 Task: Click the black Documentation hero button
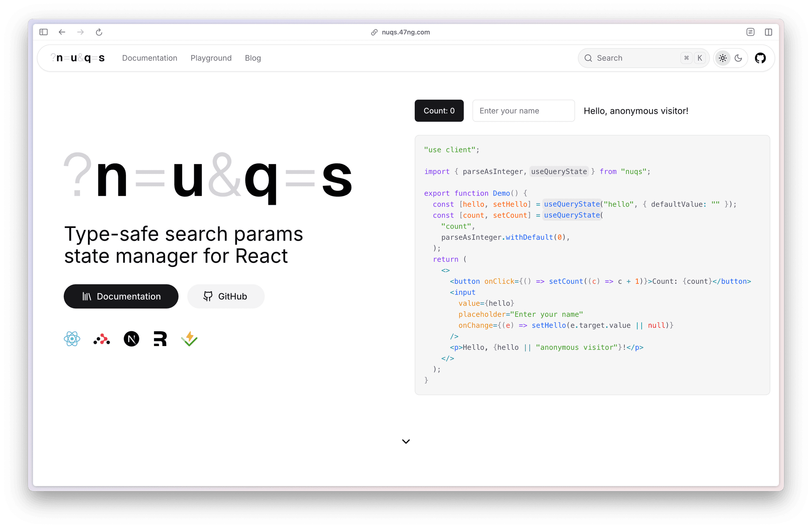121,296
